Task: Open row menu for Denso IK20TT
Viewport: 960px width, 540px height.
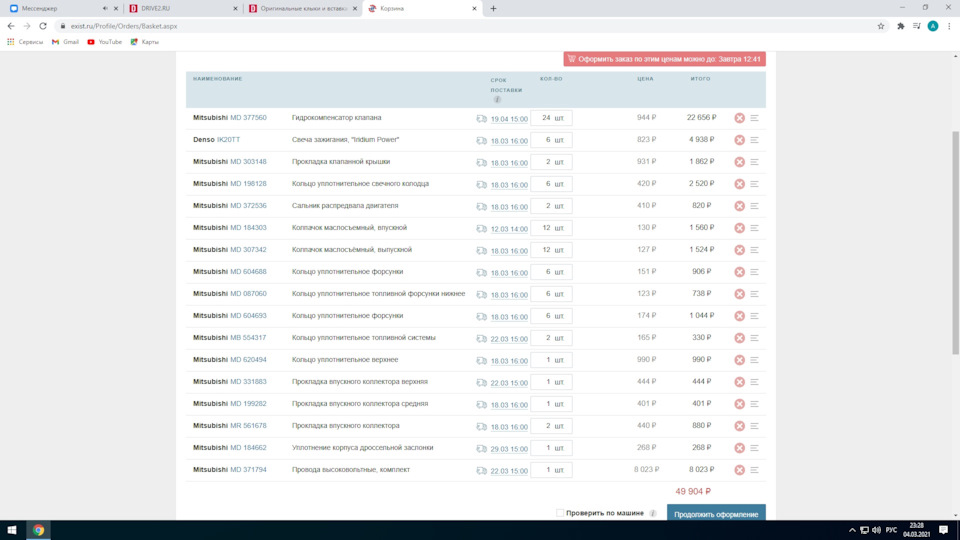Action: pos(754,140)
